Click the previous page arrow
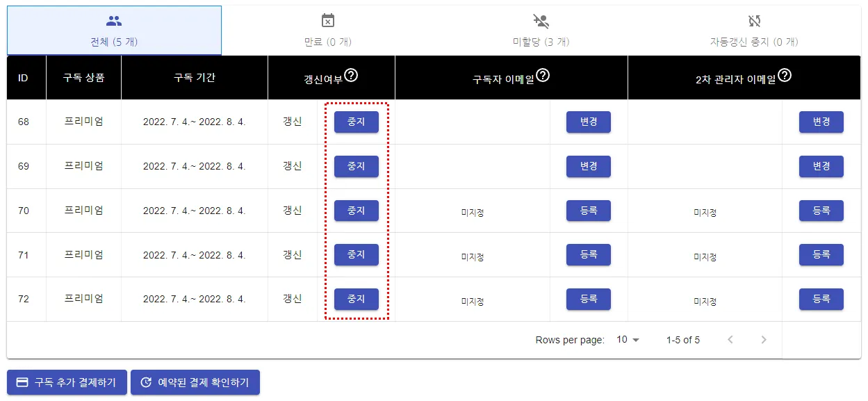The image size is (868, 401). [x=730, y=340]
